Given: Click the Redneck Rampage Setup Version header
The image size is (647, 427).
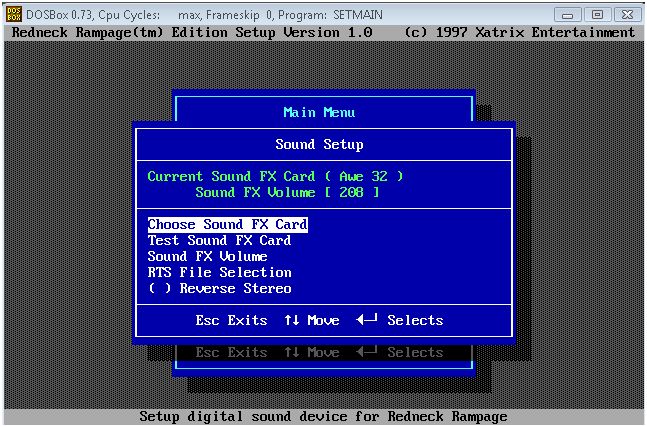Looking at the screenshot, I should pos(192,33).
